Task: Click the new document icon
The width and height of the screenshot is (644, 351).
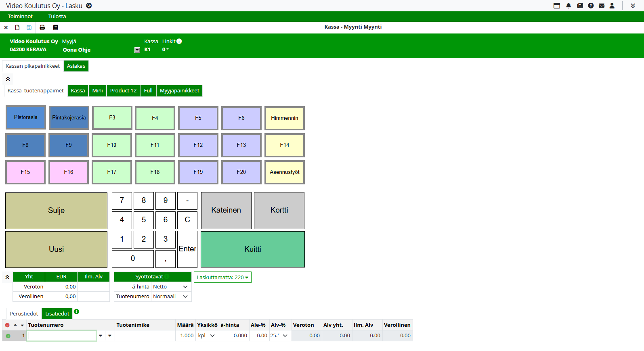Action: click(17, 27)
